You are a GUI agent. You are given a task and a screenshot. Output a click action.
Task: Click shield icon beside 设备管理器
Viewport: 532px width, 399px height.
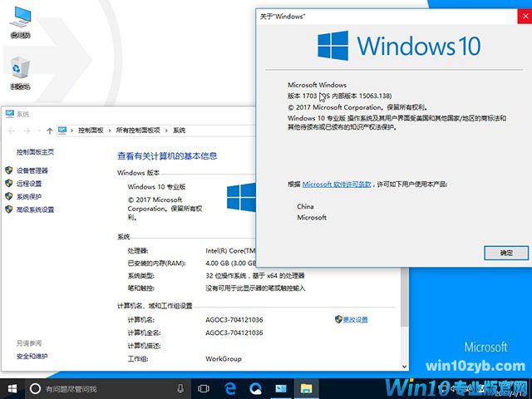click(x=9, y=170)
